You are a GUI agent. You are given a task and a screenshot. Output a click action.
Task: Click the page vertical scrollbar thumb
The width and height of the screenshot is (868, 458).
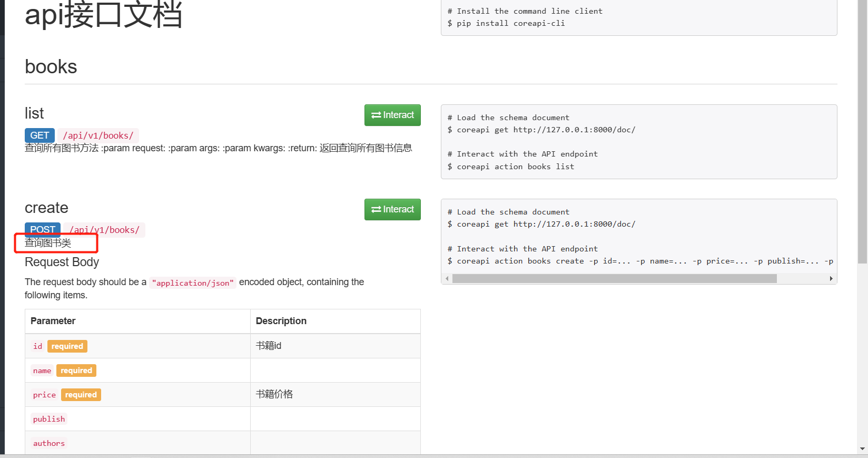coord(862,132)
